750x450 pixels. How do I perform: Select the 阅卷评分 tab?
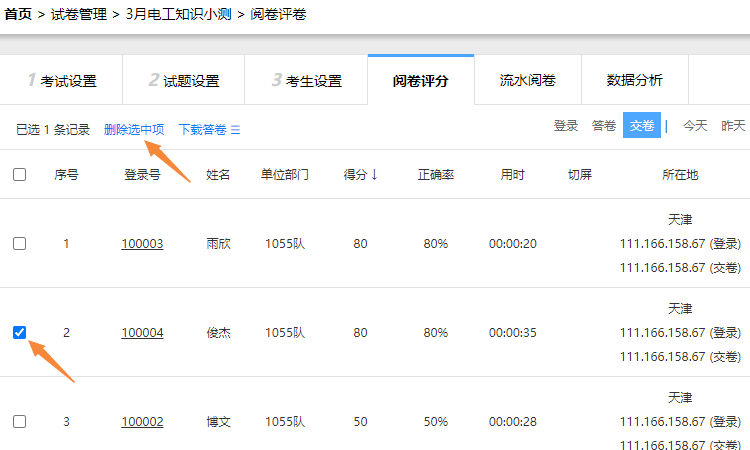click(421, 80)
